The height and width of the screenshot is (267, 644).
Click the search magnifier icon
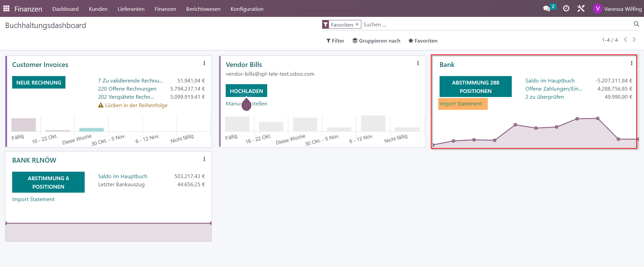coord(636,24)
